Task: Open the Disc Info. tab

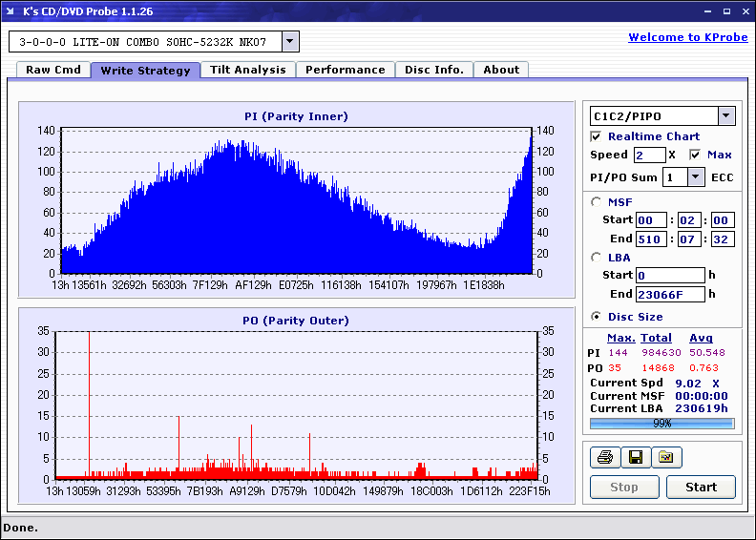Action: point(433,70)
